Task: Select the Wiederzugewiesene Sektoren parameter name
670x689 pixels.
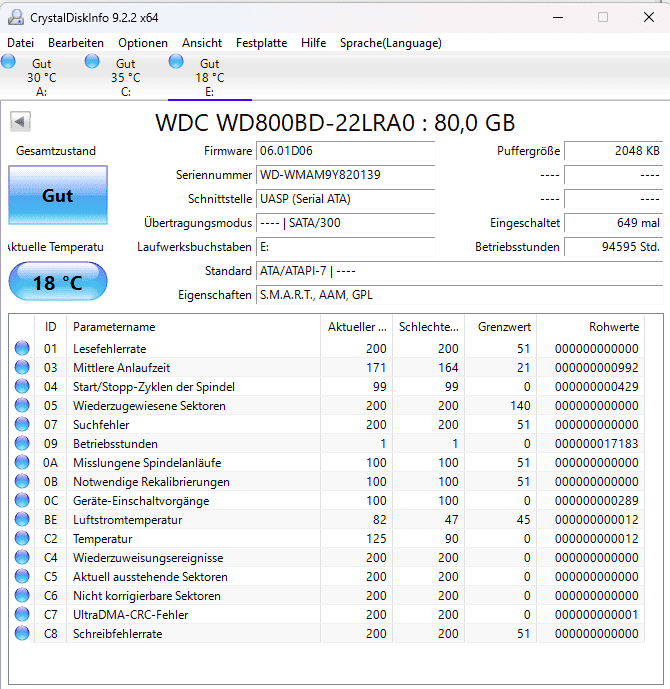Action: [149, 406]
